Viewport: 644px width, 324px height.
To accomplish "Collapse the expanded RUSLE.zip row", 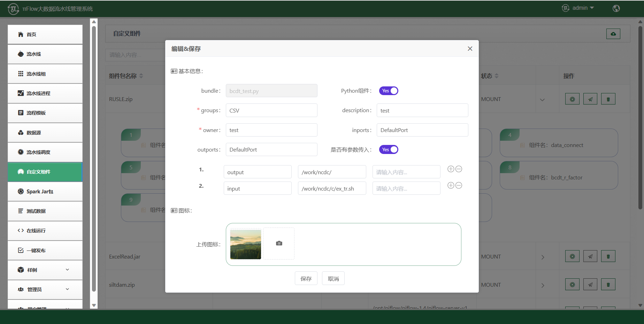I will (x=542, y=100).
